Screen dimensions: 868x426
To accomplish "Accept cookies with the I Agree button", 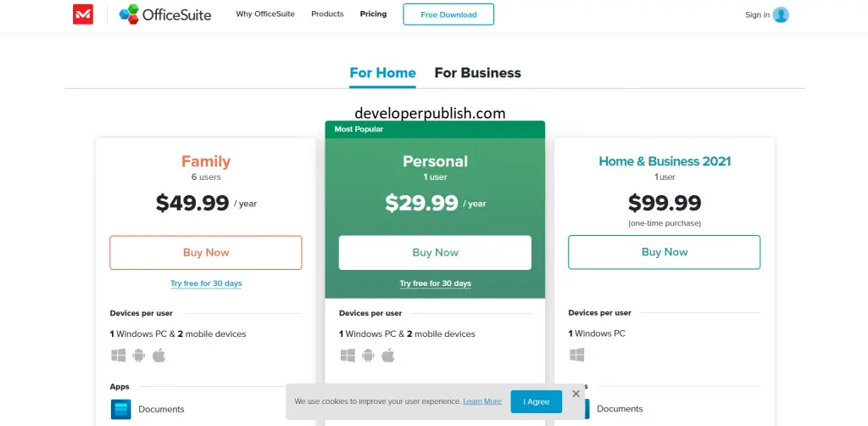I will pyautogui.click(x=536, y=401).
